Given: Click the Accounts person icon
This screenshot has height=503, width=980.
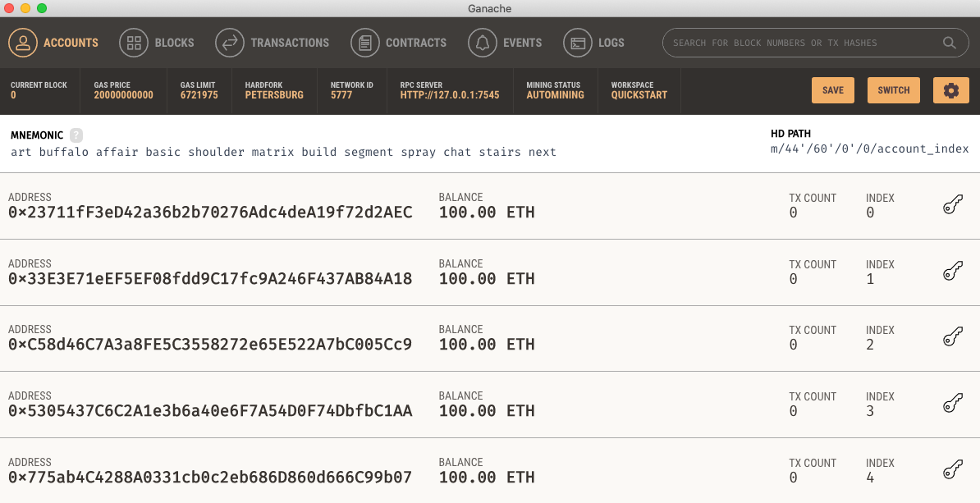Looking at the screenshot, I should pyautogui.click(x=23, y=43).
